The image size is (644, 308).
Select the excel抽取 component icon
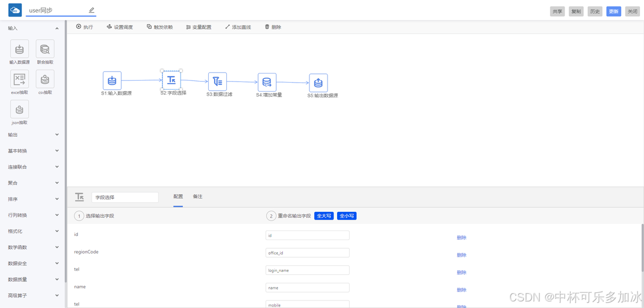[20, 80]
